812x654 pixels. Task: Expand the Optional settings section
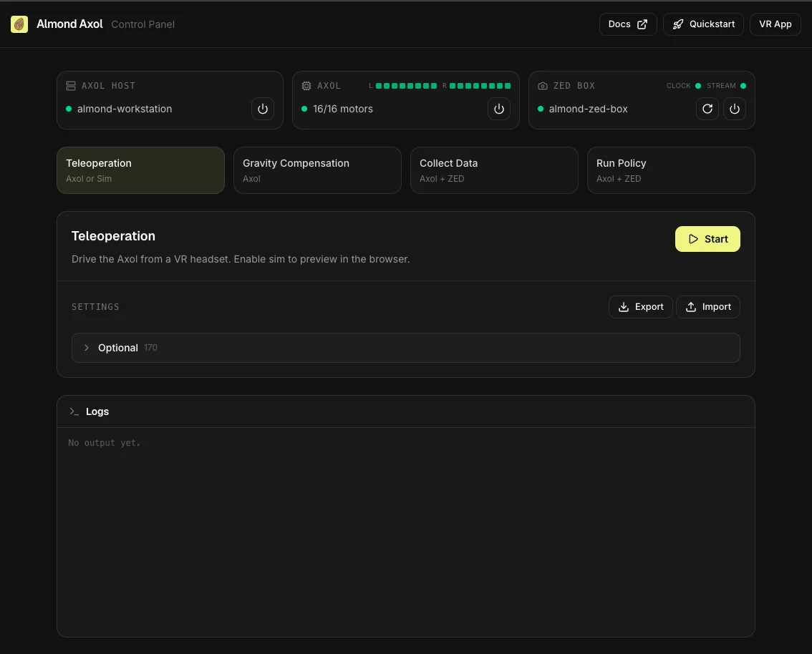405,348
